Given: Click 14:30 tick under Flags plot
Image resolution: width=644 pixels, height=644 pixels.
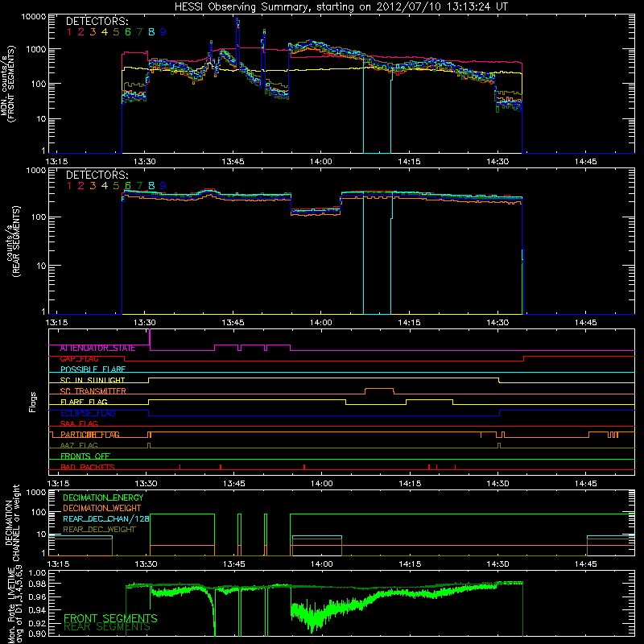Looking at the screenshot, I should pos(497,484).
